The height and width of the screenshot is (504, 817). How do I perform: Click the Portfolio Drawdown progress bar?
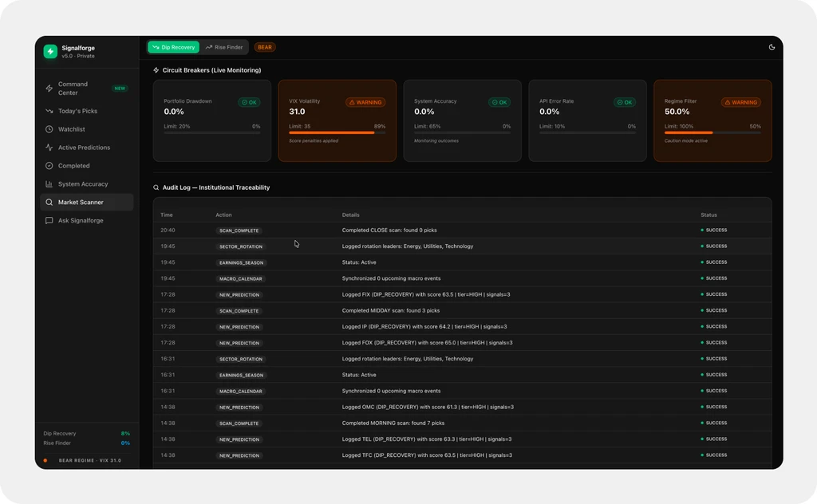click(x=212, y=132)
